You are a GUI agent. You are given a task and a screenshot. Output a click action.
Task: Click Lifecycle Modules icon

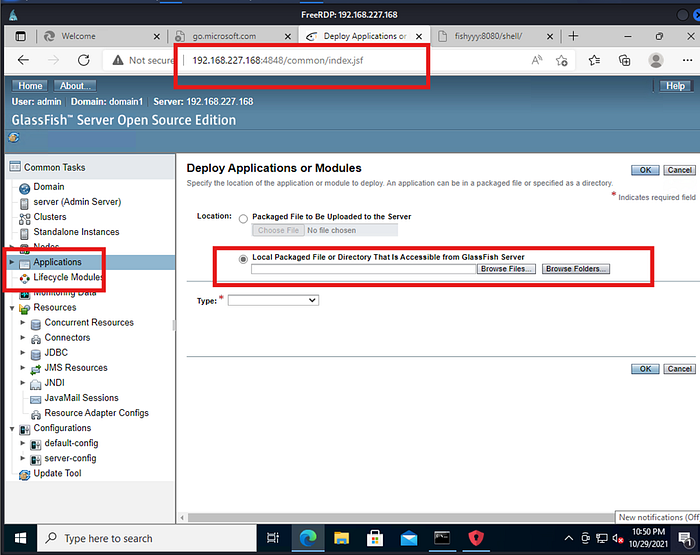pos(25,278)
